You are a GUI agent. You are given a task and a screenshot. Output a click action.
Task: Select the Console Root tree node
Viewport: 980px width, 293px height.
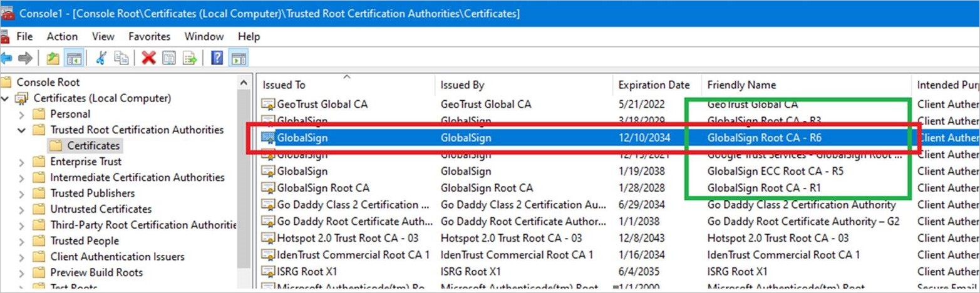[x=48, y=82]
